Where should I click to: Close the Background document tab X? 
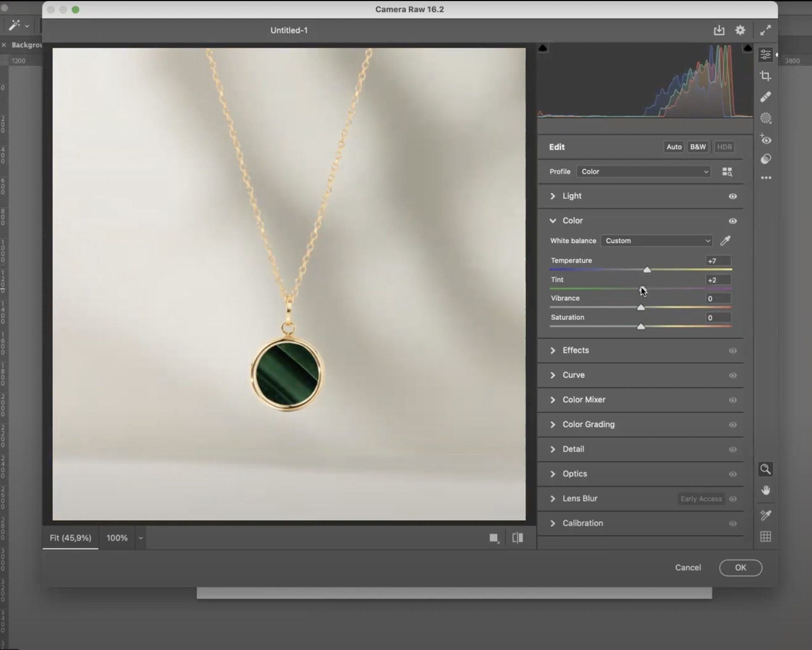click(x=4, y=45)
